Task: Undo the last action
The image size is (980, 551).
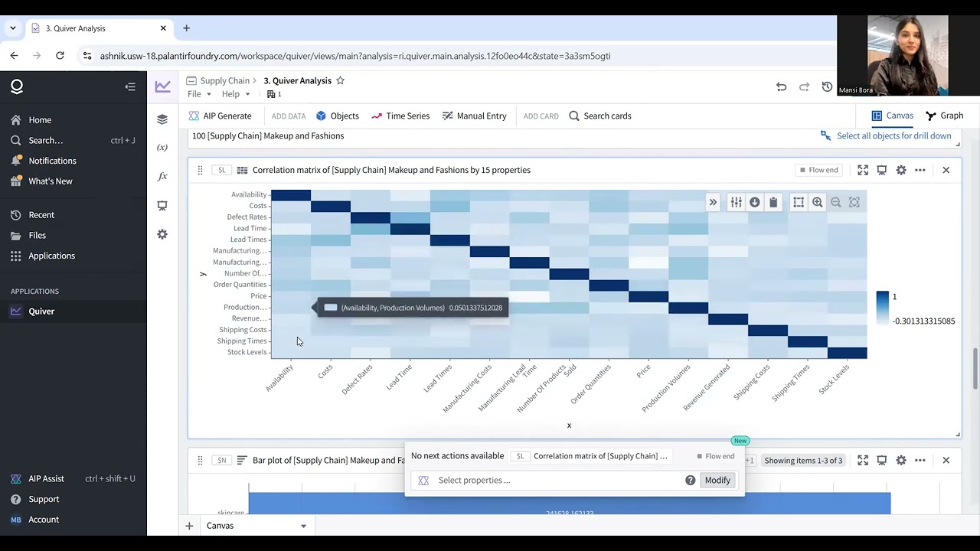Action: (781, 86)
